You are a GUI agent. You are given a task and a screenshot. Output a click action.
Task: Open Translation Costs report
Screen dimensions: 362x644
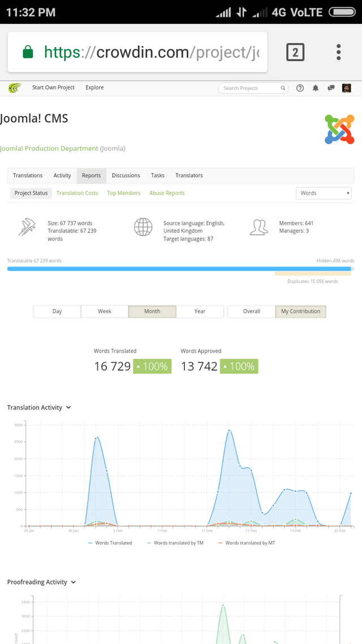click(77, 193)
